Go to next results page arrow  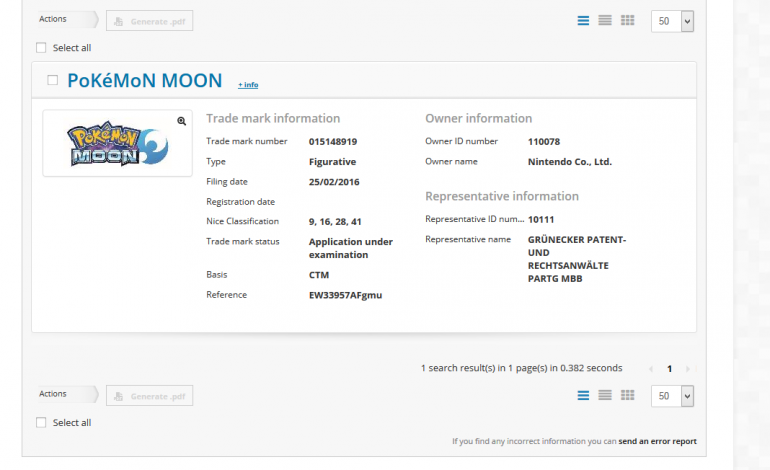click(687, 369)
